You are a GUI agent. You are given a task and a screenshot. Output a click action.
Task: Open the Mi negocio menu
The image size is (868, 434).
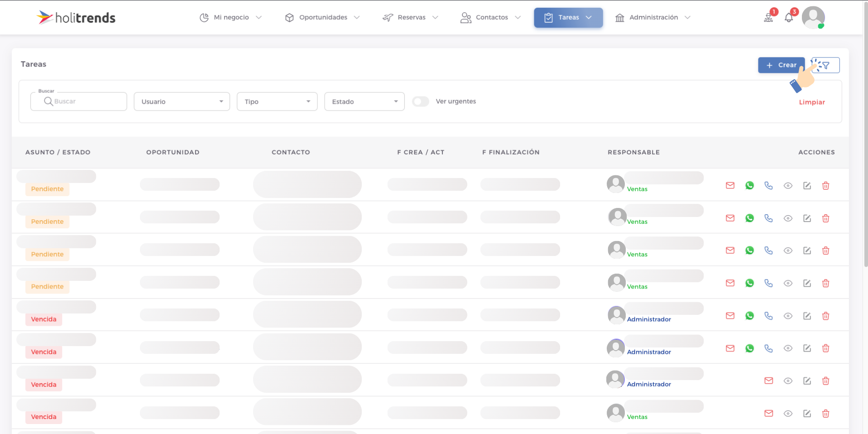tap(230, 17)
